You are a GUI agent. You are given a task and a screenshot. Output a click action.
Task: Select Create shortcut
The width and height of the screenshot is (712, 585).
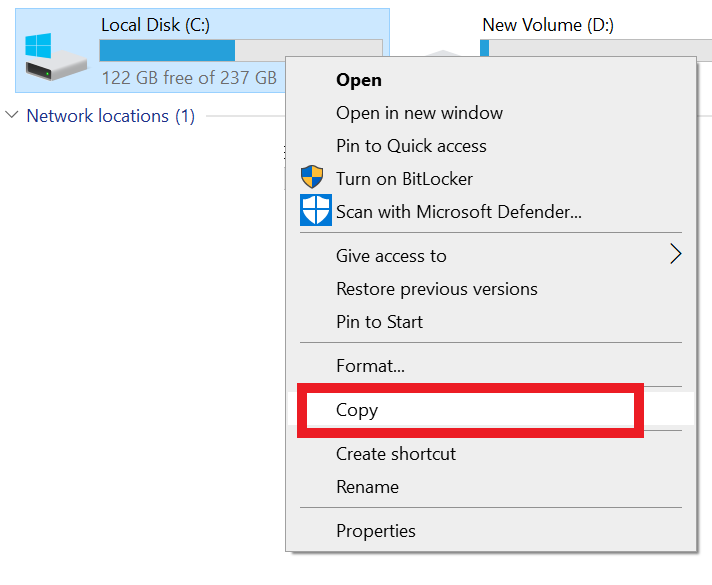[x=395, y=454]
